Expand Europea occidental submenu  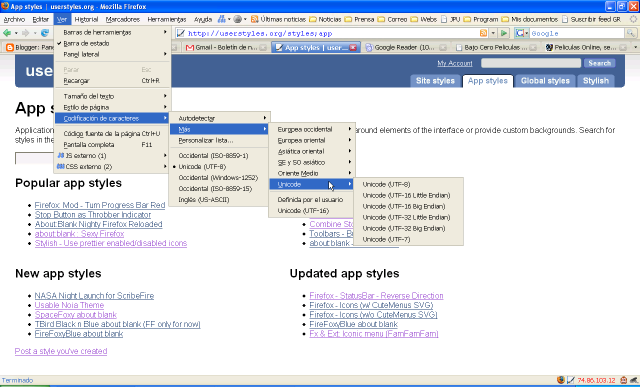click(312, 129)
